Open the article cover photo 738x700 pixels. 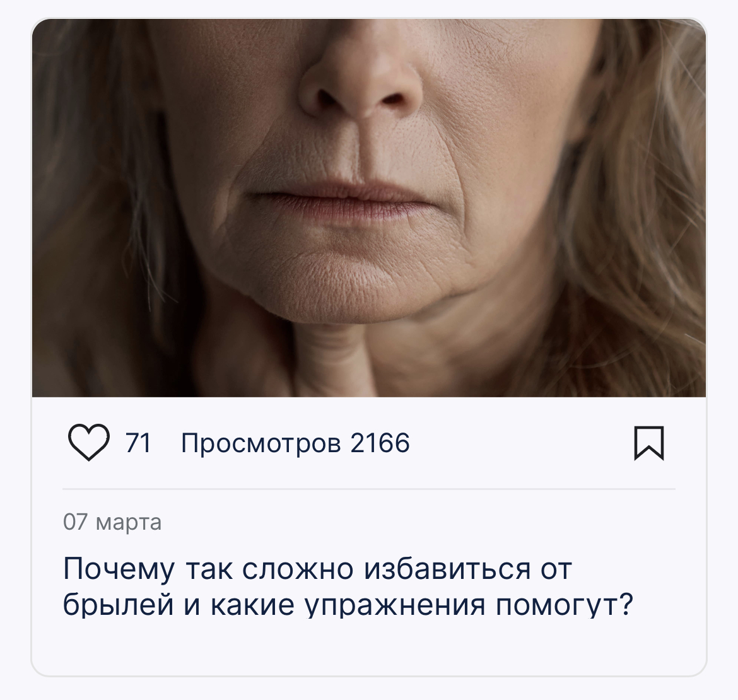(369, 208)
